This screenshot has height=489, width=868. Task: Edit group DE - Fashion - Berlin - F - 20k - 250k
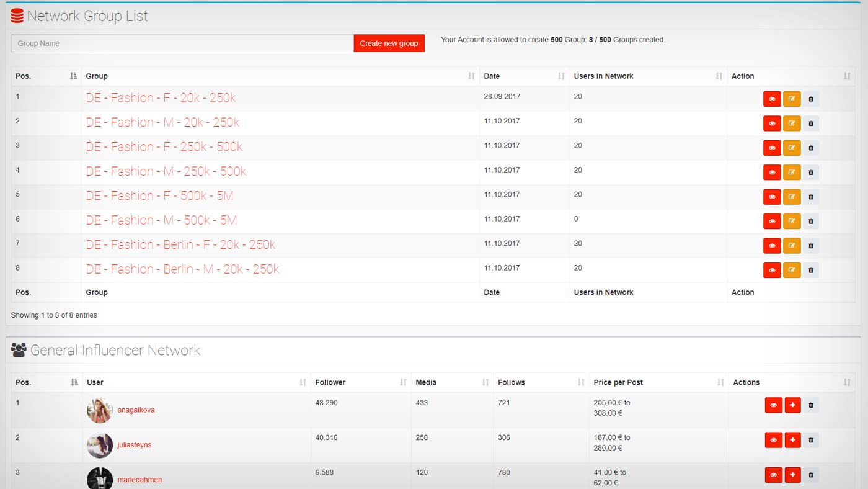tap(792, 246)
